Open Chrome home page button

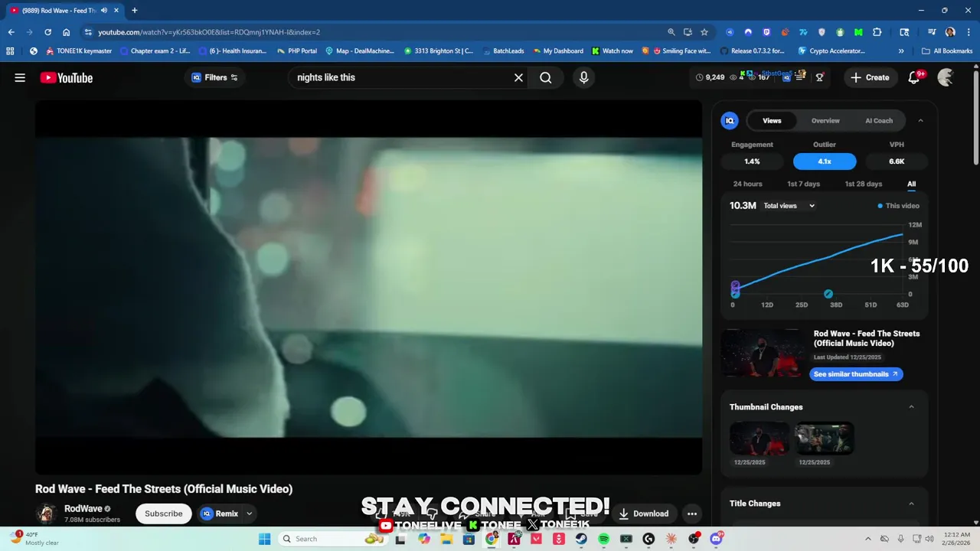coord(67,32)
